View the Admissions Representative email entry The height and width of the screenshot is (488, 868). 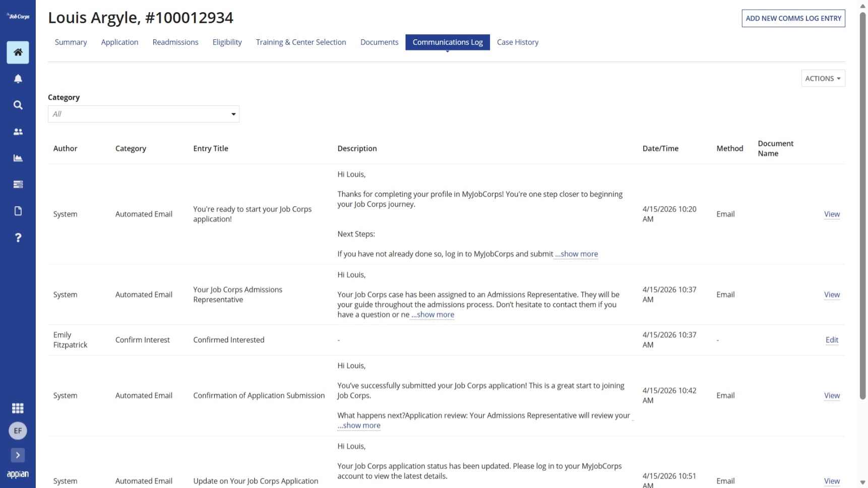click(x=832, y=295)
